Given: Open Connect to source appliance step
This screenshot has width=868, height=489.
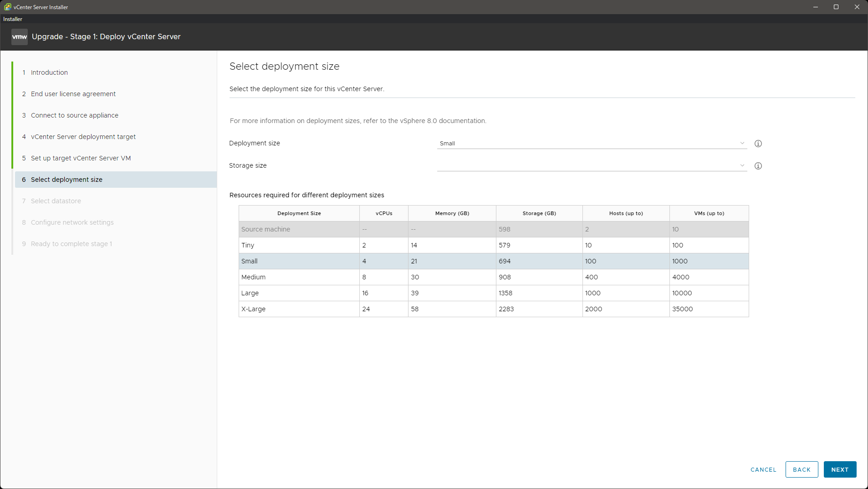Looking at the screenshot, I should point(74,115).
